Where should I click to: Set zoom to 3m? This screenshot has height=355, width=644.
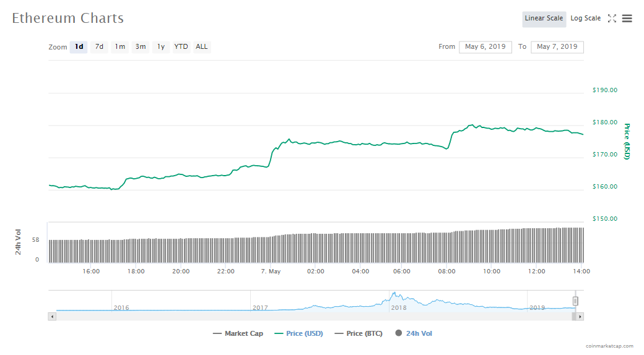coord(141,47)
